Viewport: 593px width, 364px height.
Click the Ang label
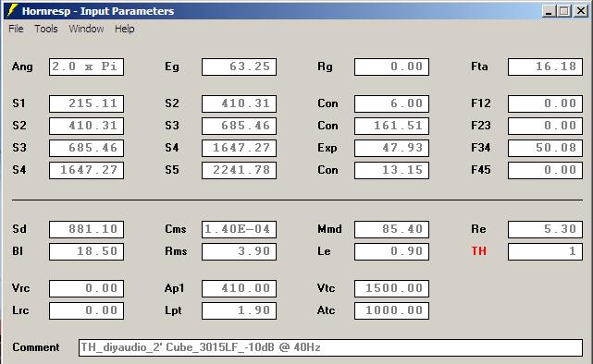pyautogui.click(x=22, y=67)
